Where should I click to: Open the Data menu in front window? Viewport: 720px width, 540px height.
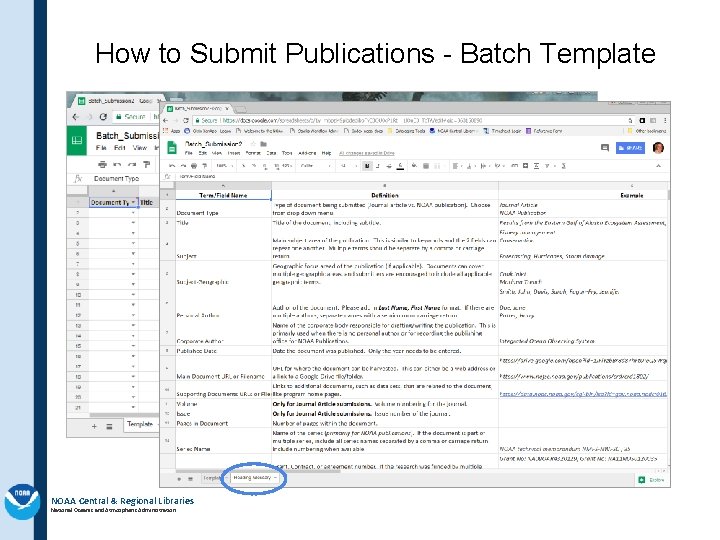click(271, 153)
